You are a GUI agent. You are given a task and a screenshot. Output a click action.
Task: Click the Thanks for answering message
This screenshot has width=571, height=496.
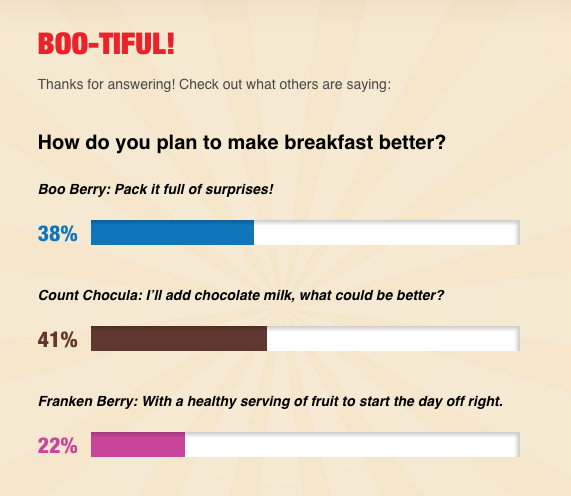pyautogui.click(x=214, y=84)
